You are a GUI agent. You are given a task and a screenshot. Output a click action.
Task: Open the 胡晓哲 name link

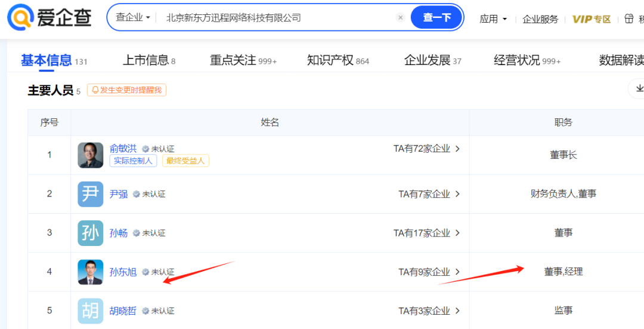pos(123,311)
